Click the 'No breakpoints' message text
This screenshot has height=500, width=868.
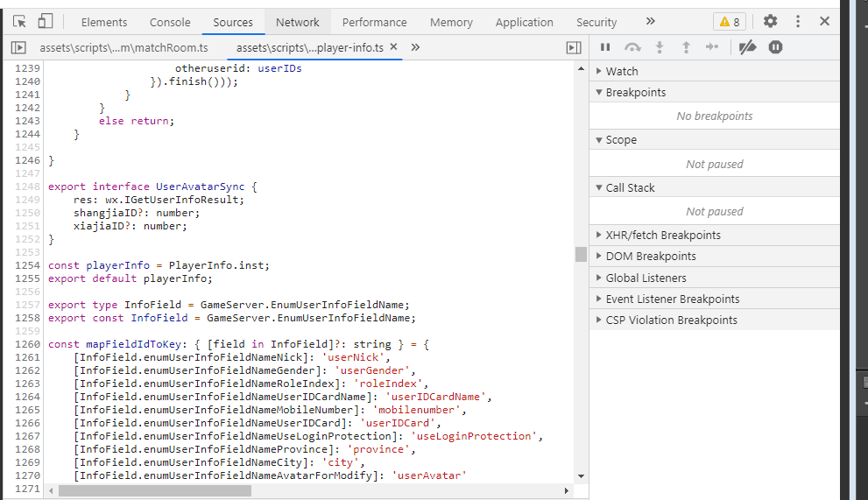pos(715,116)
